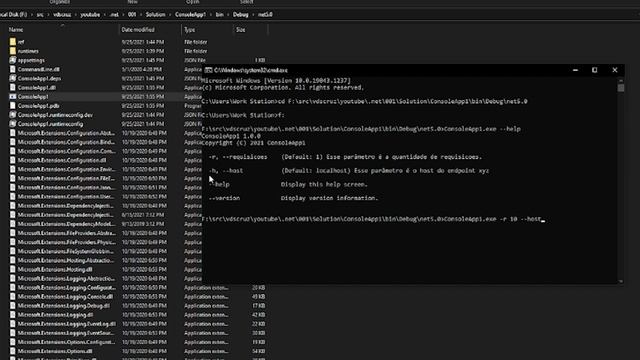Select the Microsoft.Extensions.Logging.Abstractions file name
Image resolution: width=640 pixels, height=360 pixels.
pyautogui.click(x=66, y=278)
